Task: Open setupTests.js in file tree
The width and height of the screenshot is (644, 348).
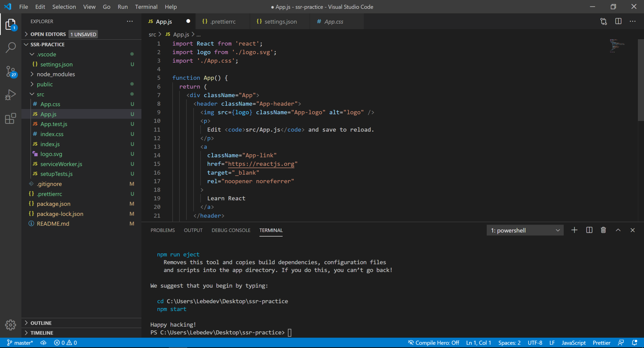Action: (x=82, y=174)
